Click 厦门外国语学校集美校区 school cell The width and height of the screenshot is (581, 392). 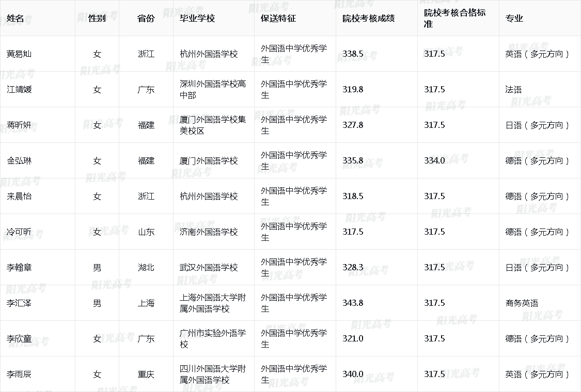coord(213,125)
